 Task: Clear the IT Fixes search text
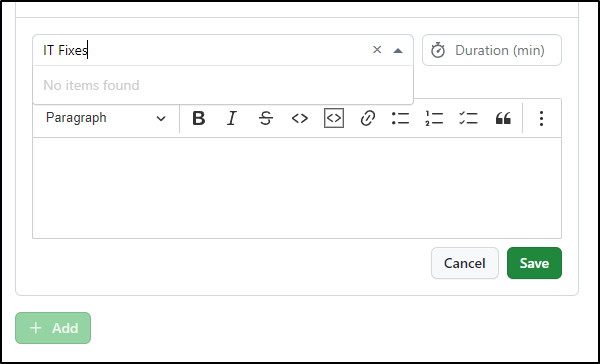click(x=377, y=50)
